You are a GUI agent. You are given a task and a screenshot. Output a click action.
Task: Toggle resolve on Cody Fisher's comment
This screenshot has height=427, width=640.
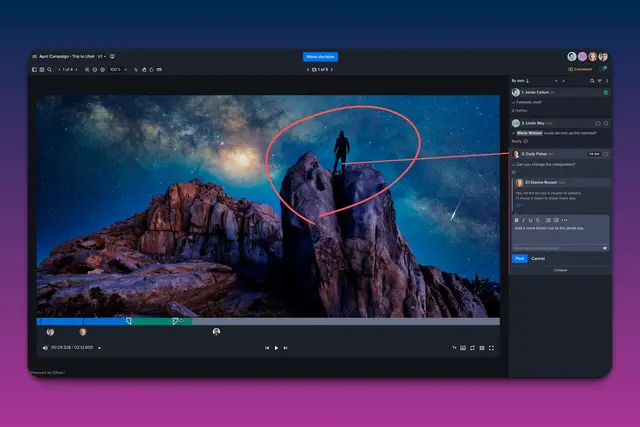(x=606, y=154)
